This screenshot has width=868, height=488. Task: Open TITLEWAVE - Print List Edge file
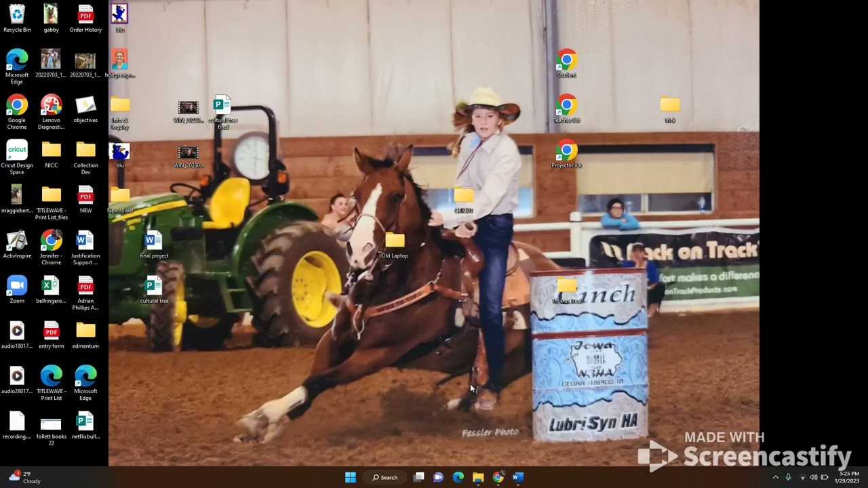51,383
